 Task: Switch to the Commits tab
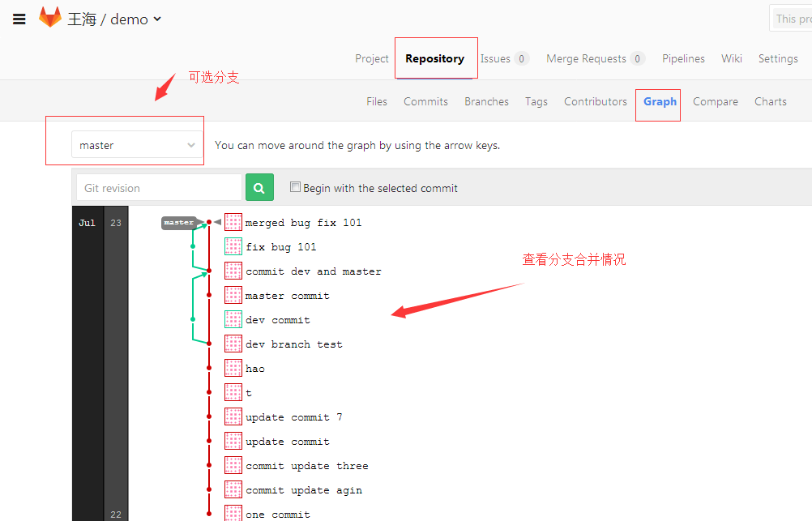(x=425, y=101)
